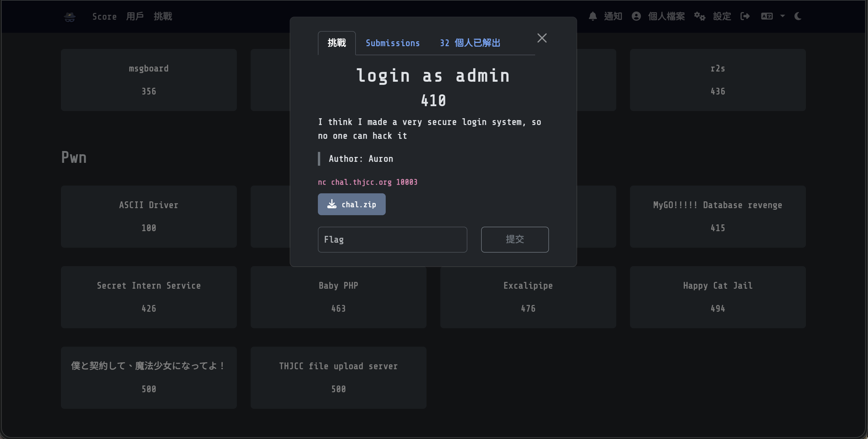Open Secret Intern Service challenge card

coord(149,297)
